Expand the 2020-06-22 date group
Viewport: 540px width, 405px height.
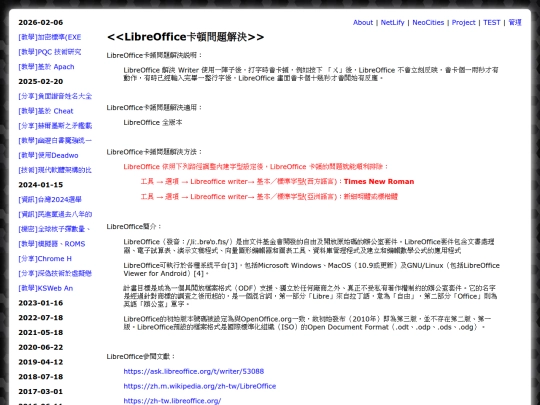point(41,347)
